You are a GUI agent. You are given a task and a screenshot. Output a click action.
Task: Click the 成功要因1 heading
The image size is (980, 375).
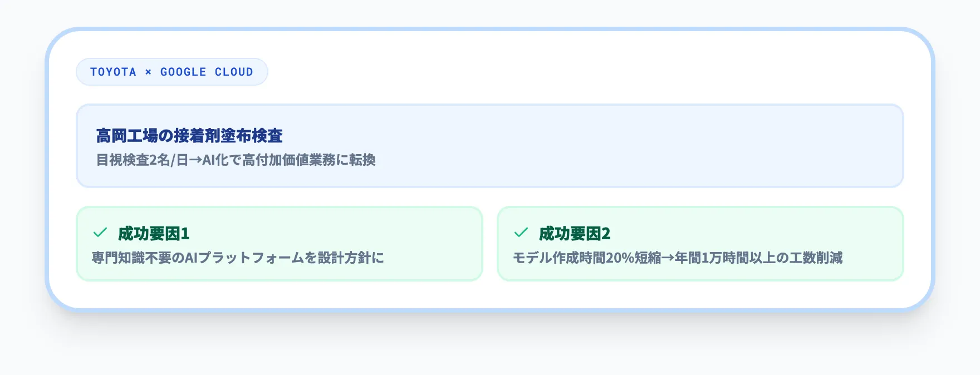pos(154,234)
